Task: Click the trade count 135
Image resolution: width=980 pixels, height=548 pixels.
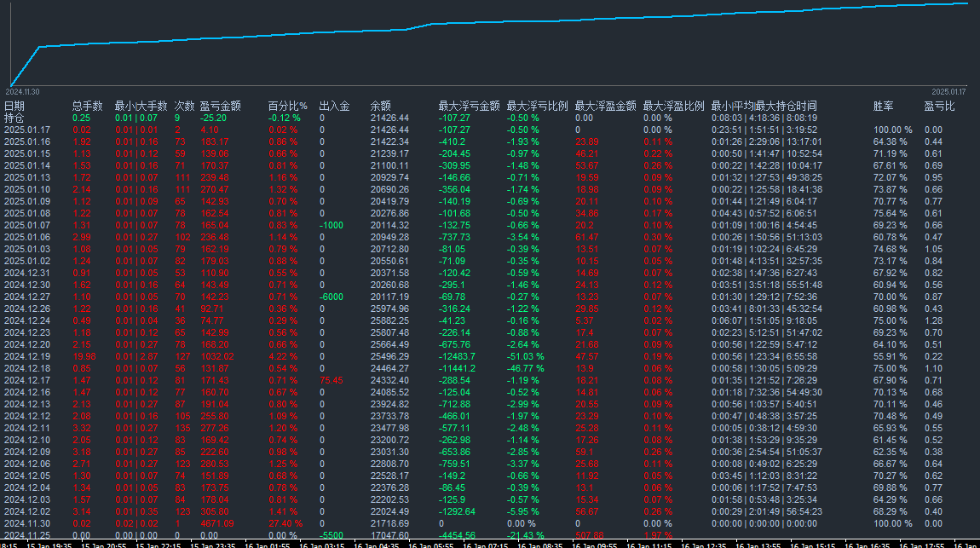Action: [183, 429]
